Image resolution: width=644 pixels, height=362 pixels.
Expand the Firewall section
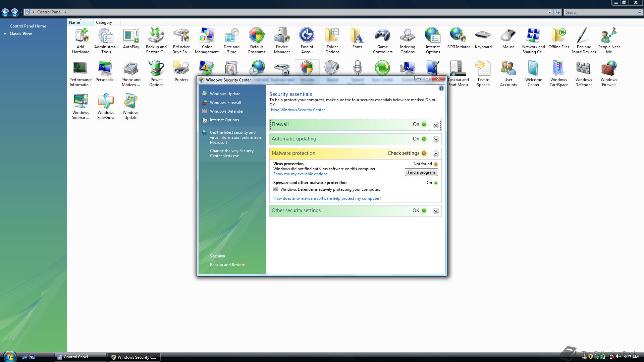pos(436,125)
